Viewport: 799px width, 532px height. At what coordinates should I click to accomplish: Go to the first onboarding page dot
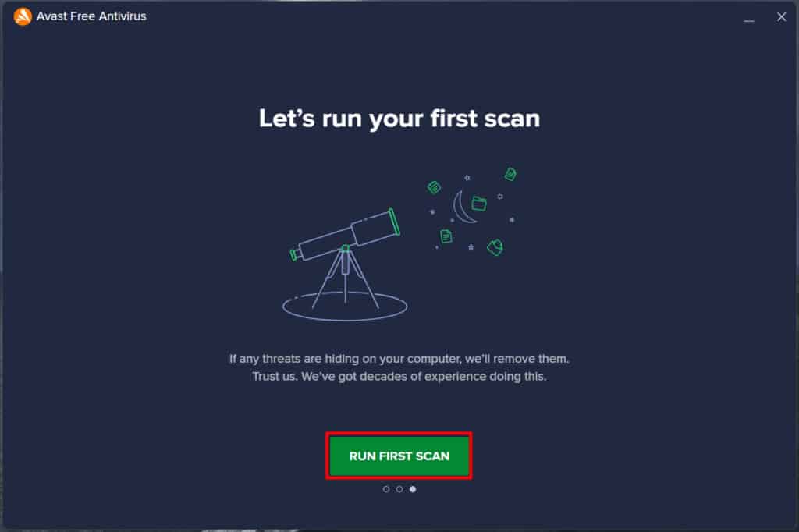386,489
